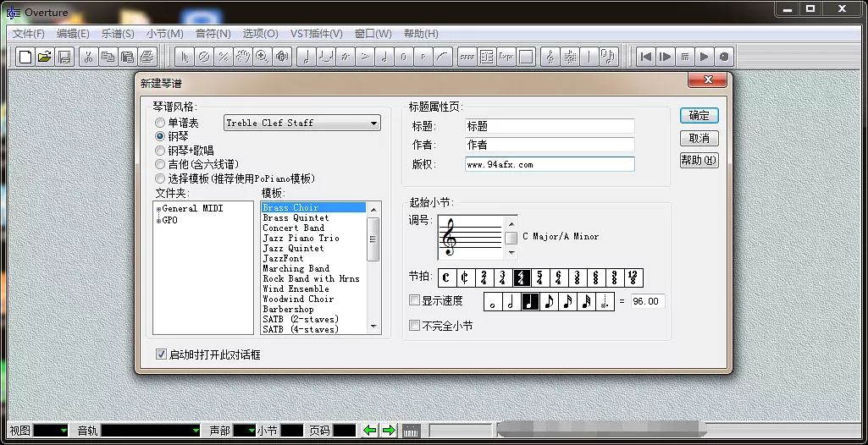Click the 确定 button
This screenshot has width=868, height=445.
click(699, 116)
